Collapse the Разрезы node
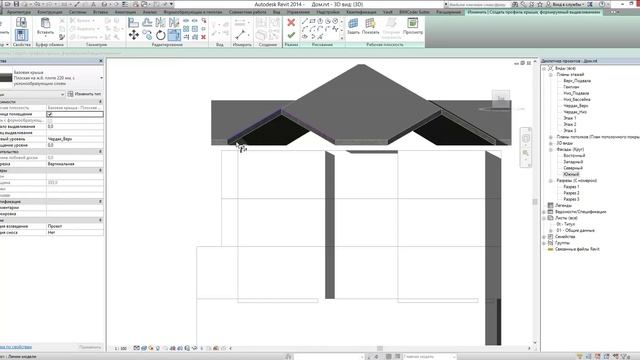Image resolution: width=640 pixels, height=360 pixels. pos(551,180)
